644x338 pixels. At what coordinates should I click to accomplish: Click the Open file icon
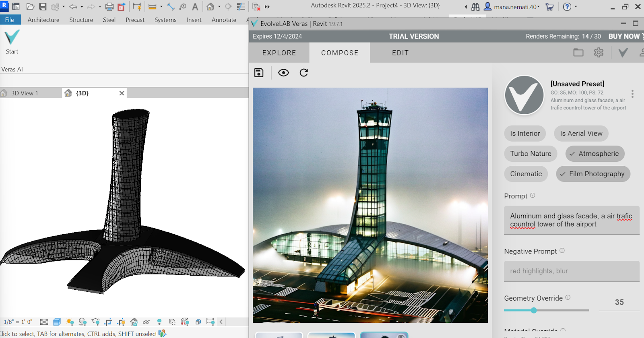pyautogui.click(x=30, y=7)
